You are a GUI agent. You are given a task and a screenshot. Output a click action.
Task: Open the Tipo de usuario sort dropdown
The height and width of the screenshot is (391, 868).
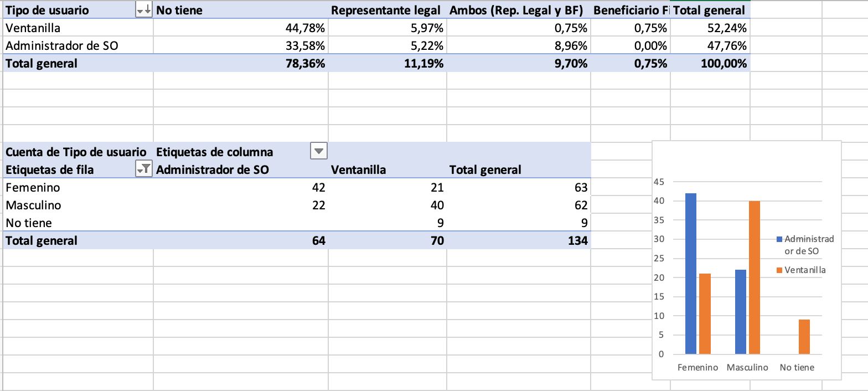click(x=143, y=10)
